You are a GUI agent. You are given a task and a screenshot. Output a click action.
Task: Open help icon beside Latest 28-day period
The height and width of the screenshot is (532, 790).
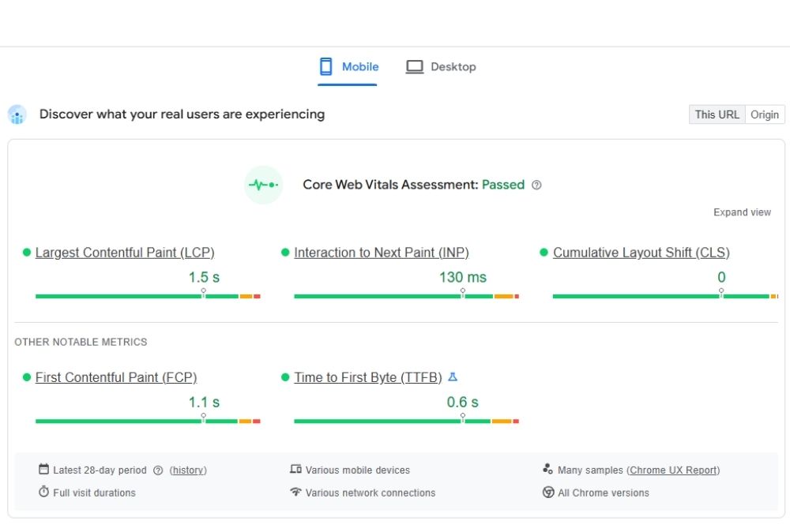click(158, 470)
